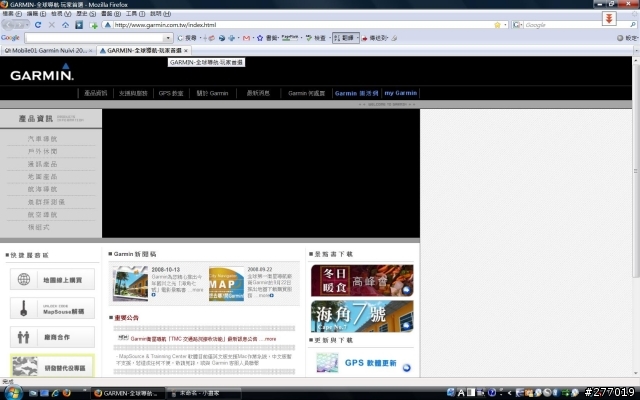Click the Internet Explorer quick launch icon
The width and height of the screenshot is (640, 400).
pyautogui.click(x=55, y=393)
